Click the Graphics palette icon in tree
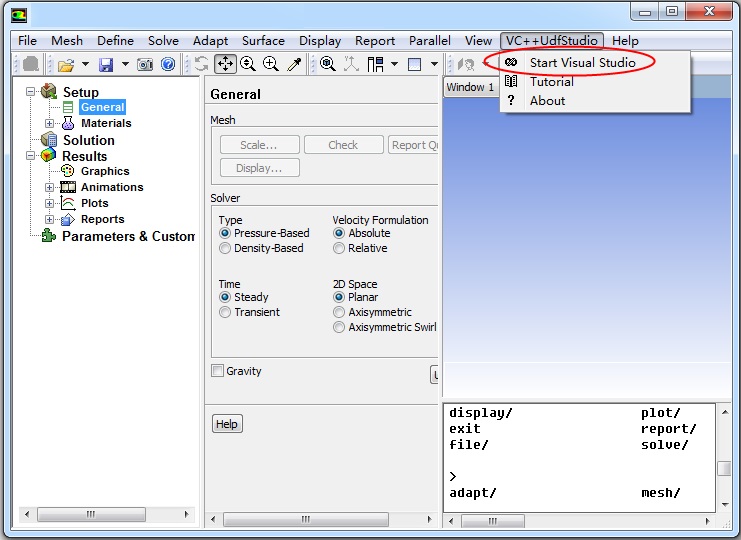Viewport: 741px width, 540px height. coord(68,171)
